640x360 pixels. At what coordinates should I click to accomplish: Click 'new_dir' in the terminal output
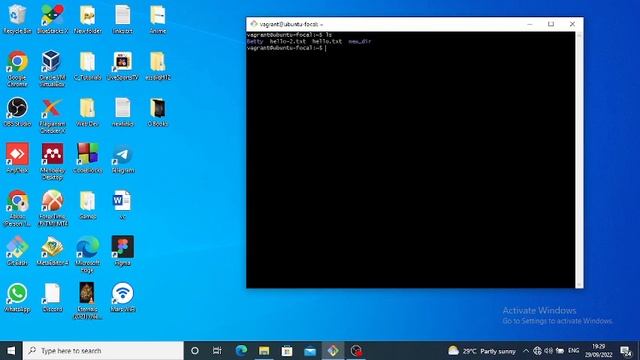pos(360,41)
